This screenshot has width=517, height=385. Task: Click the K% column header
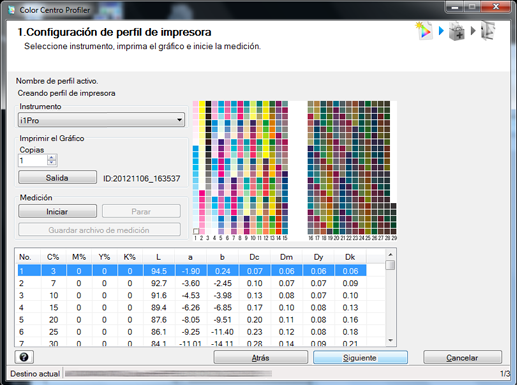pos(130,257)
